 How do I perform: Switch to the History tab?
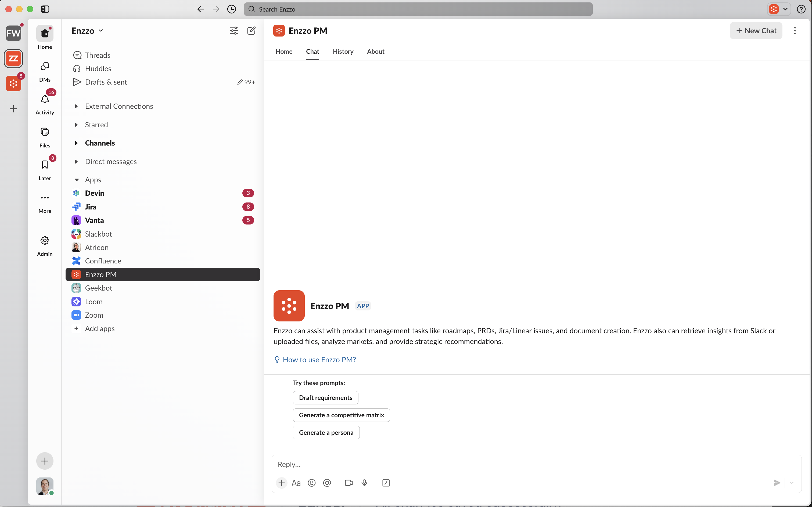point(343,52)
